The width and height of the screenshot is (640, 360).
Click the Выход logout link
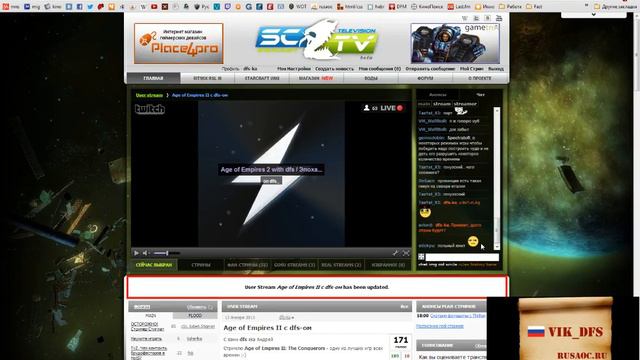click(496, 69)
